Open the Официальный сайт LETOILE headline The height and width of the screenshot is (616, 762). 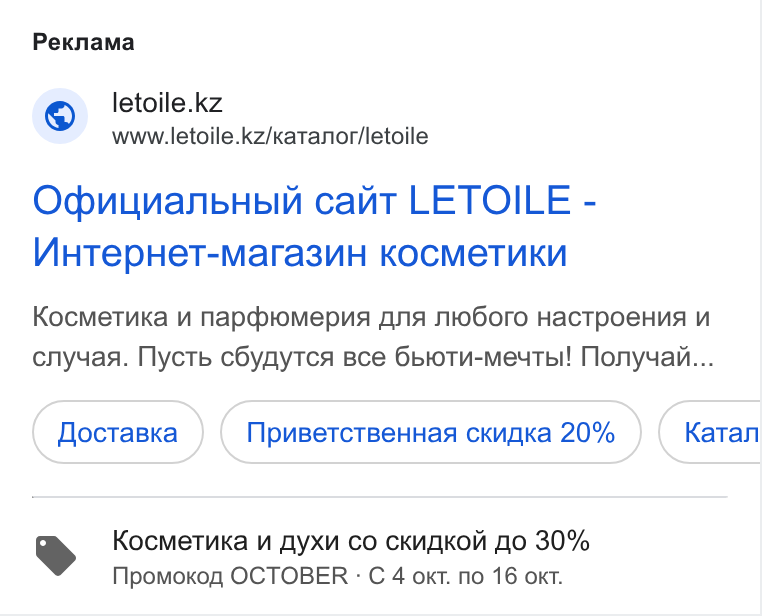(314, 200)
